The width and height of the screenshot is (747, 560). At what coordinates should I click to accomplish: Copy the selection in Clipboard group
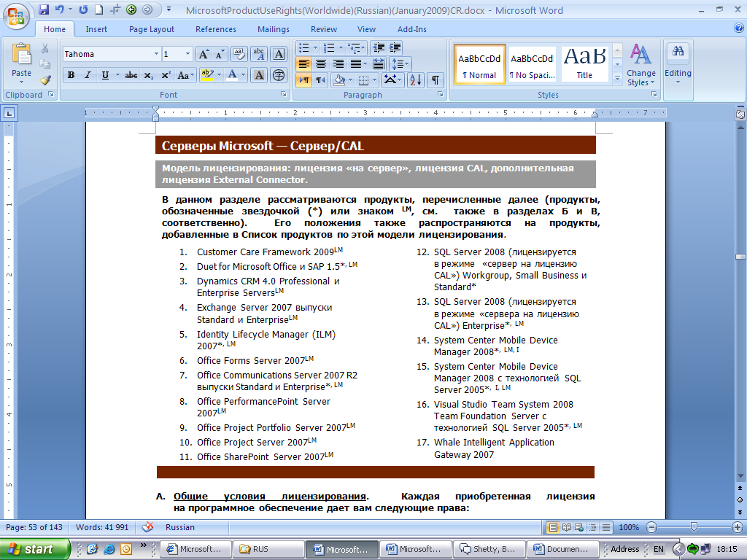coord(44,64)
